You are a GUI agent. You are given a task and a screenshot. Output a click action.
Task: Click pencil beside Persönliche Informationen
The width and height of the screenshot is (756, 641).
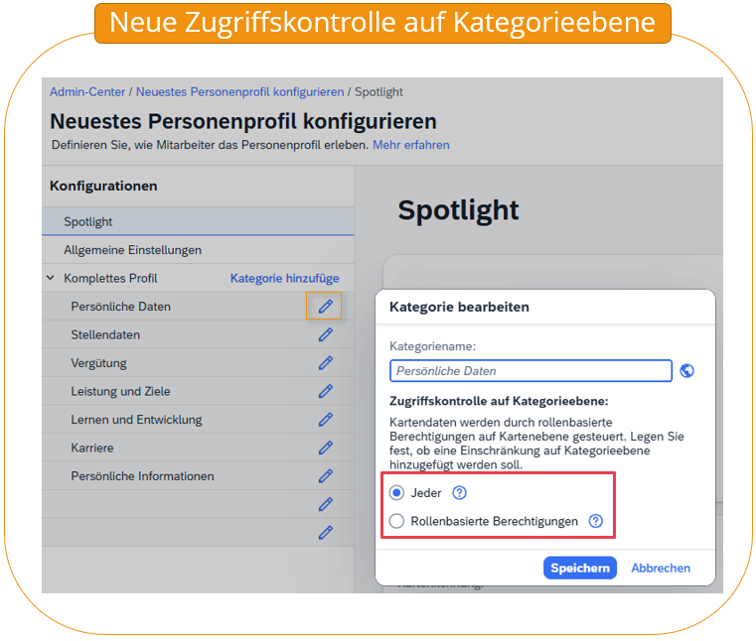click(x=325, y=476)
